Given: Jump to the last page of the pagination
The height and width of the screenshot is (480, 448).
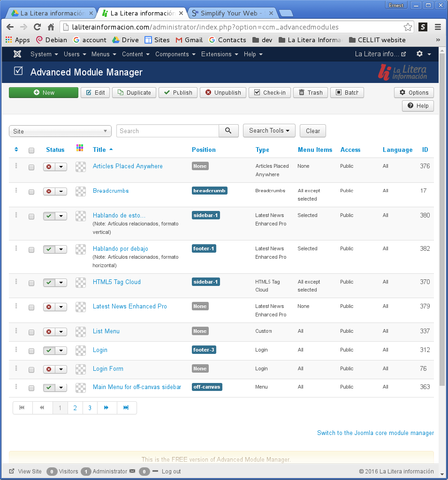Looking at the screenshot, I should click(126, 408).
